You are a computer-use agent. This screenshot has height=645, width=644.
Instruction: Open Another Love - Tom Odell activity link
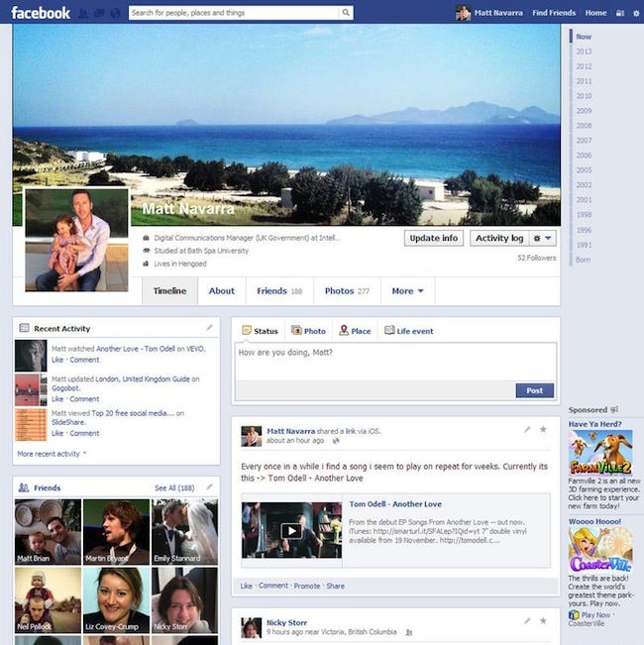(136, 349)
